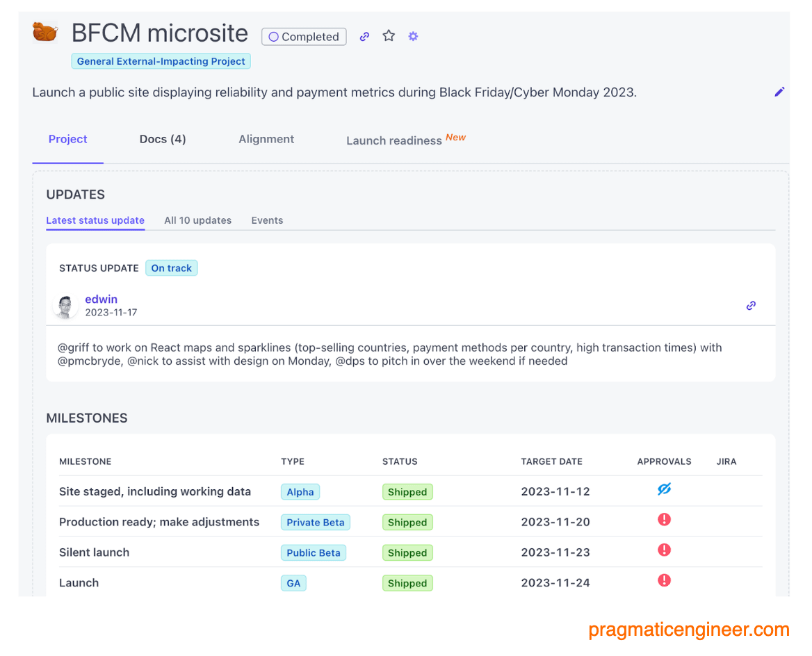
Task: Toggle hidden approvals eye for Site staged
Action: 665,489
